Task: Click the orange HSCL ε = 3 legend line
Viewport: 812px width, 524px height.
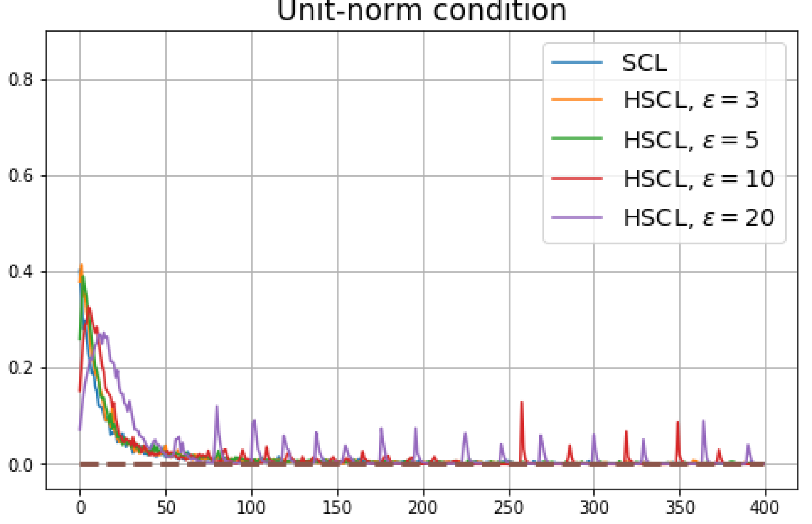Action: point(577,100)
